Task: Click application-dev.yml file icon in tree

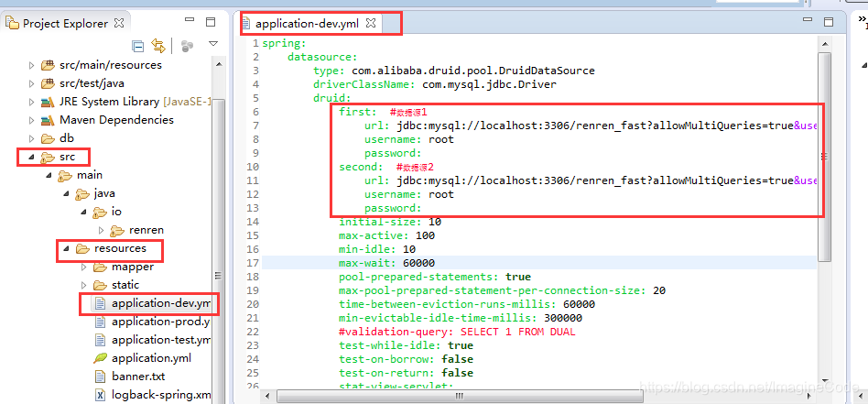Action: click(100, 303)
